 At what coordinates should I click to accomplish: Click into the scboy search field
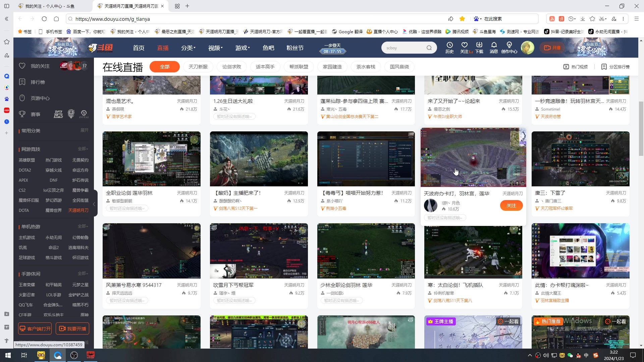404,48
